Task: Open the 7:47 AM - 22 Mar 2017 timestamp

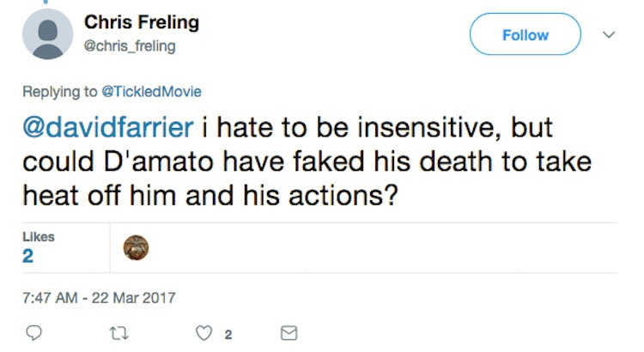Action: (x=99, y=298)
